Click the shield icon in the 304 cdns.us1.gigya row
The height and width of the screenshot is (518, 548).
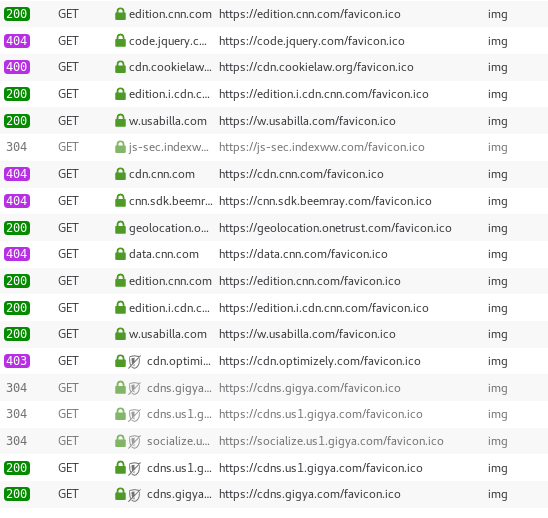(134, 415)
